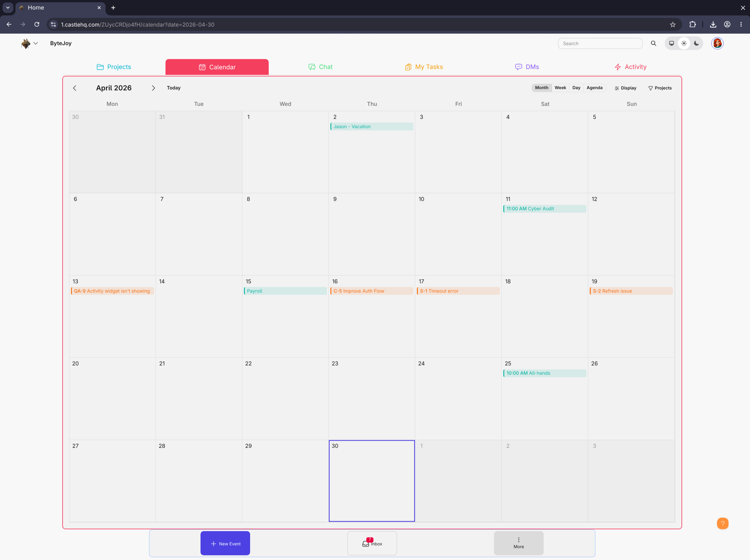Viewport: 750px width, 560px height.
Task: Focus the Search input field
Action: click(x=600, y=43)
